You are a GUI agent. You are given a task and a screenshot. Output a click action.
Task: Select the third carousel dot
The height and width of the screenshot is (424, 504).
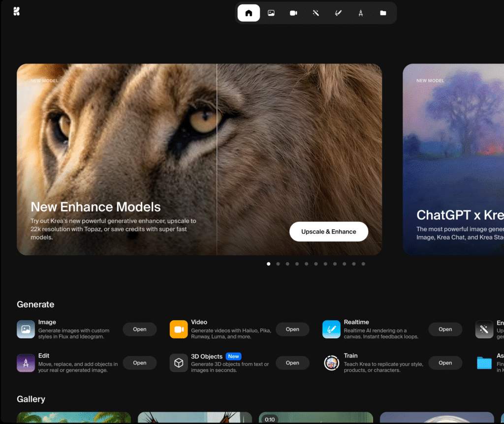click(x=287, y=264)
